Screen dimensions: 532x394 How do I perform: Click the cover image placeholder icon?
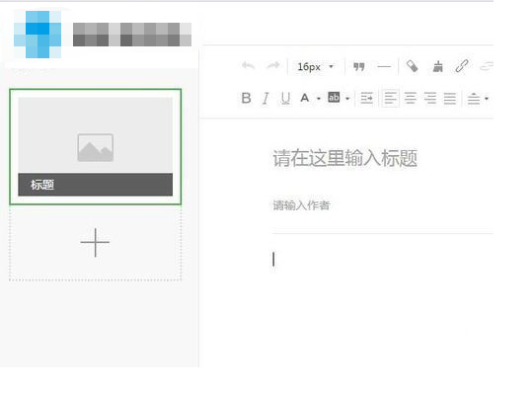(96, 147)
